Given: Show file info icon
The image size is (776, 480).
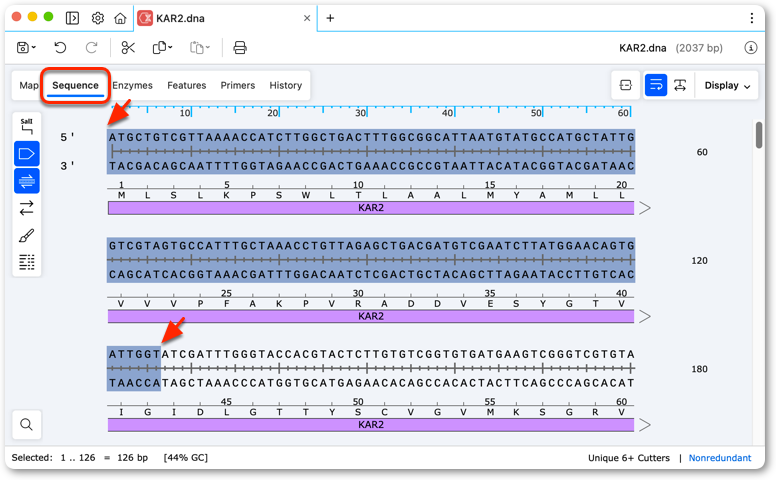Looking at the screenshot, I should click(x=751, y=48).
